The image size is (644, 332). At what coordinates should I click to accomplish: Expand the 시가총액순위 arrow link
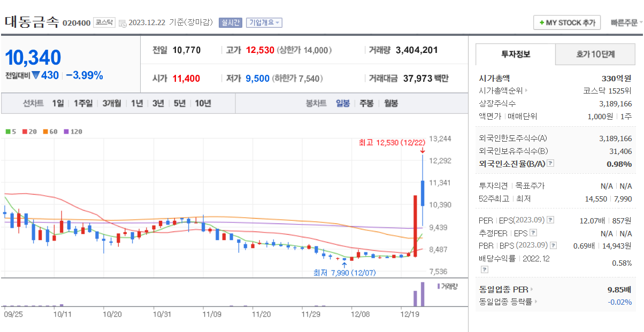point(526,91)
